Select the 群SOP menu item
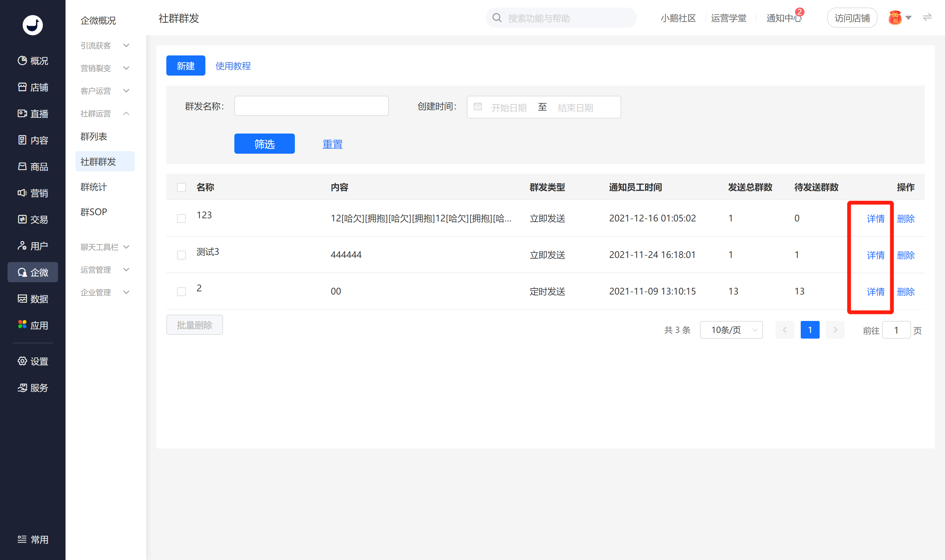Viewport: 945px width, 560px height. (94, 212)
